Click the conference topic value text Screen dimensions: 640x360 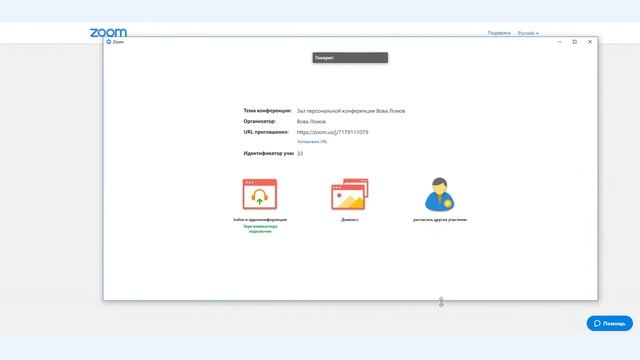[351, 111]
